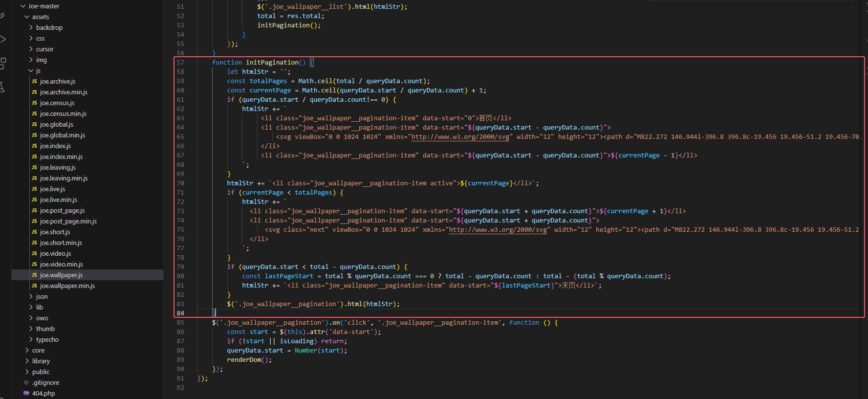Select joe.video.min.js in the explorer
The height and width of the screenshot is (399, 868).
(x=61, y=265)
